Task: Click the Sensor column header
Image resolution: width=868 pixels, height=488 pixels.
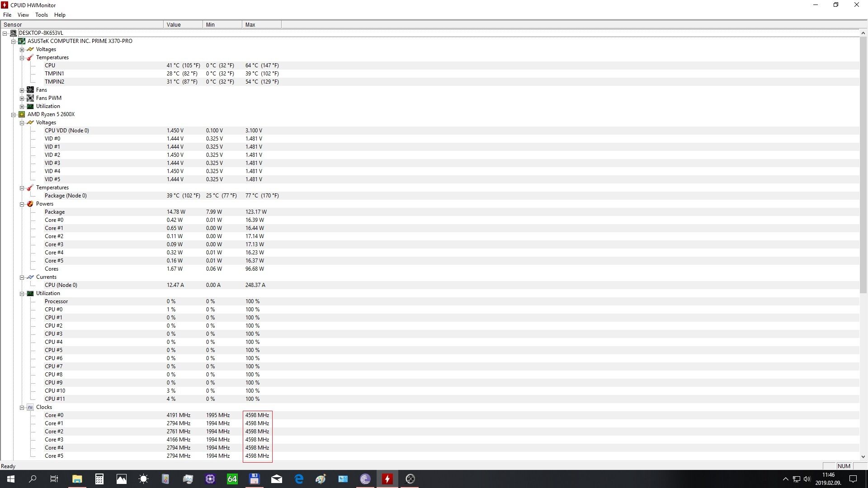Action: (82, 24)
